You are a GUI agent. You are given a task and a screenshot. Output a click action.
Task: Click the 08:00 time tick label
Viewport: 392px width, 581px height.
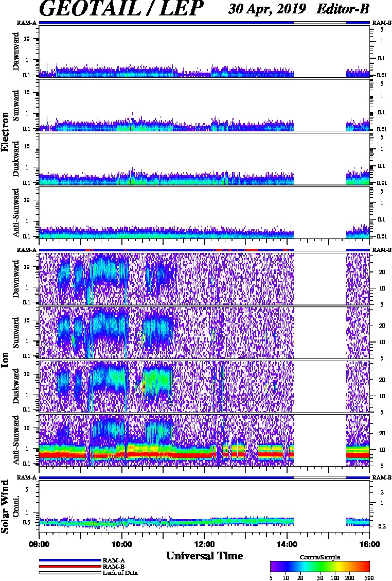pos(39,544)
